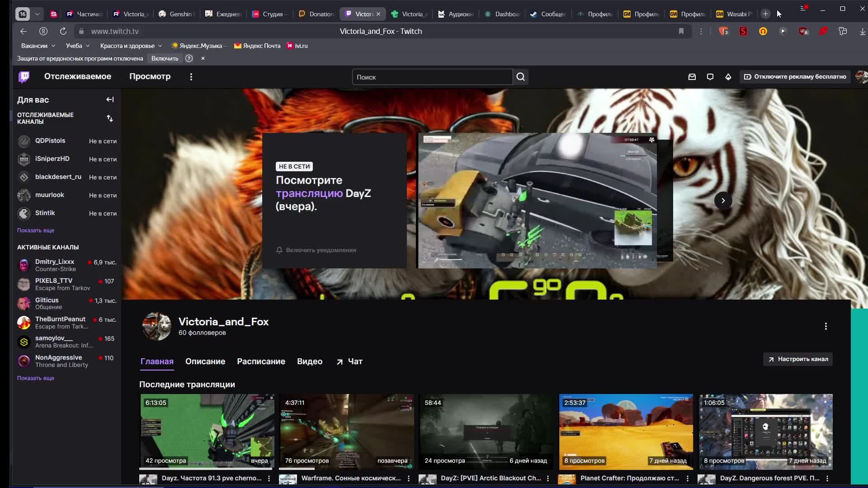This screenshot has height=488, width=868.
Task: Enable "Включить уведомления" notifications bell
Action: (x=316, y=250)
